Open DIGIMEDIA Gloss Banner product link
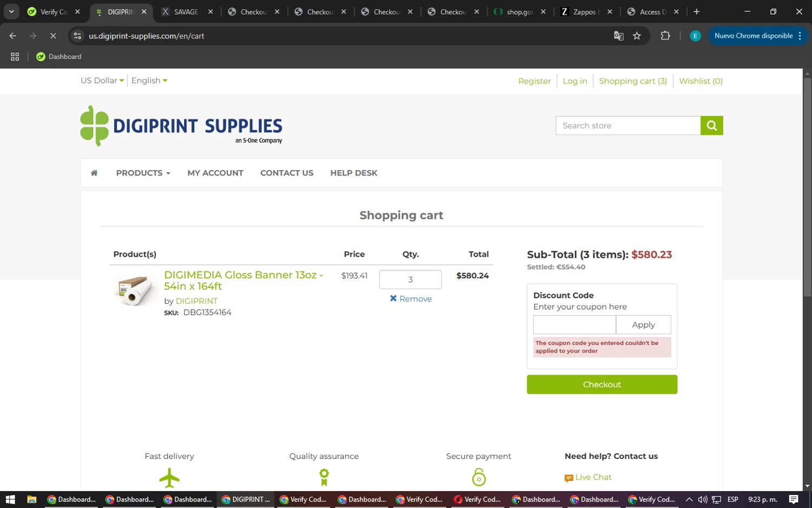 [x=243, y=281]
